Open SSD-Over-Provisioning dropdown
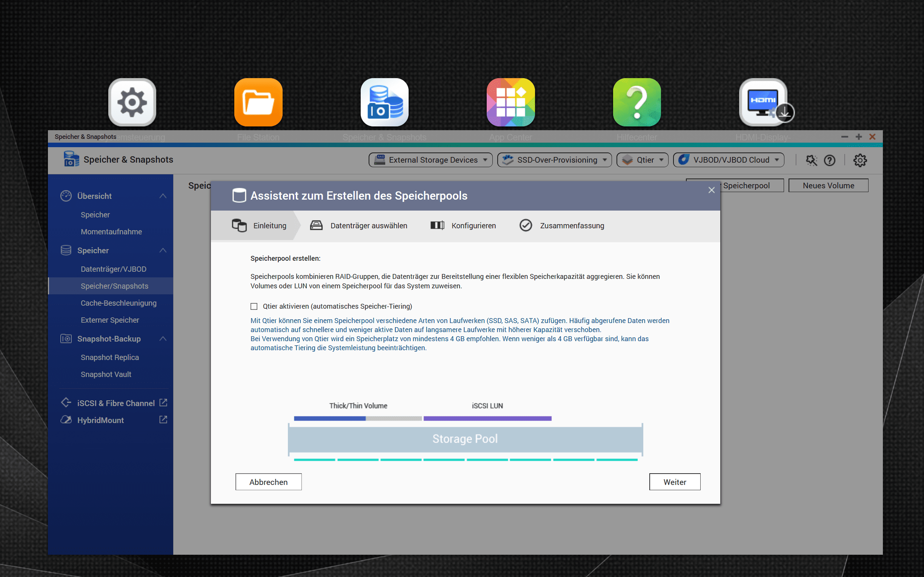The height and width of the screenshot is (577, 924). tap(554, 160)
